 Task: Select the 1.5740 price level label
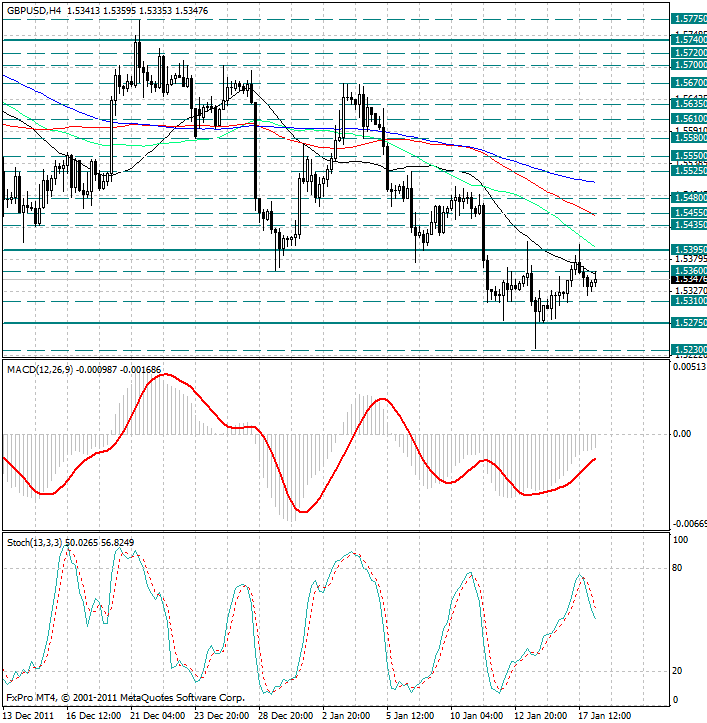pos(689,40)
